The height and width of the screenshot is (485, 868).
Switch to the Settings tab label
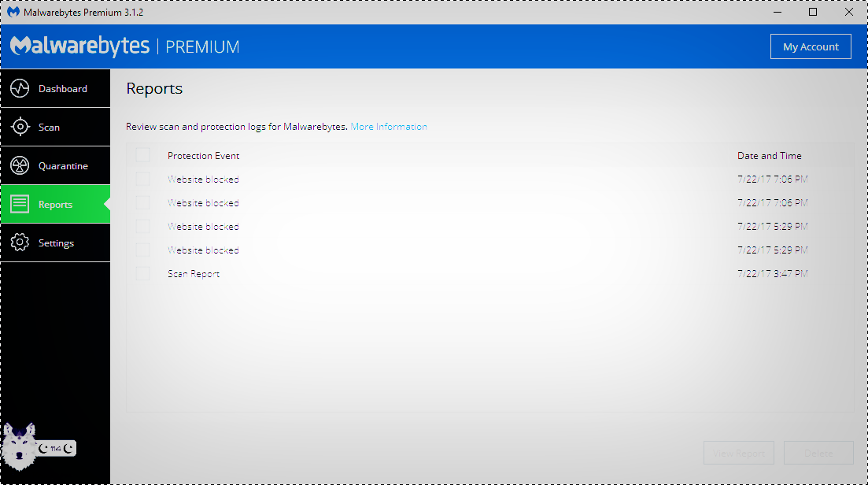click(x=56, y=243)
